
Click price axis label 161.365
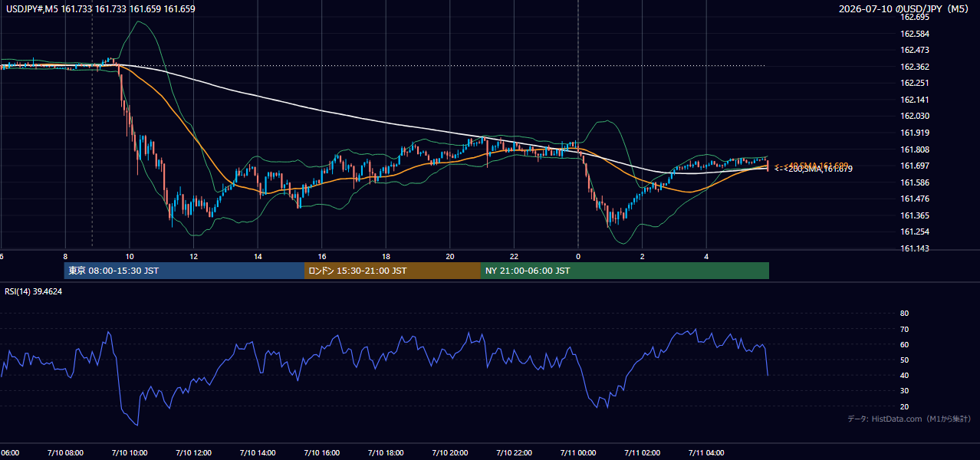tap(915, 215)
